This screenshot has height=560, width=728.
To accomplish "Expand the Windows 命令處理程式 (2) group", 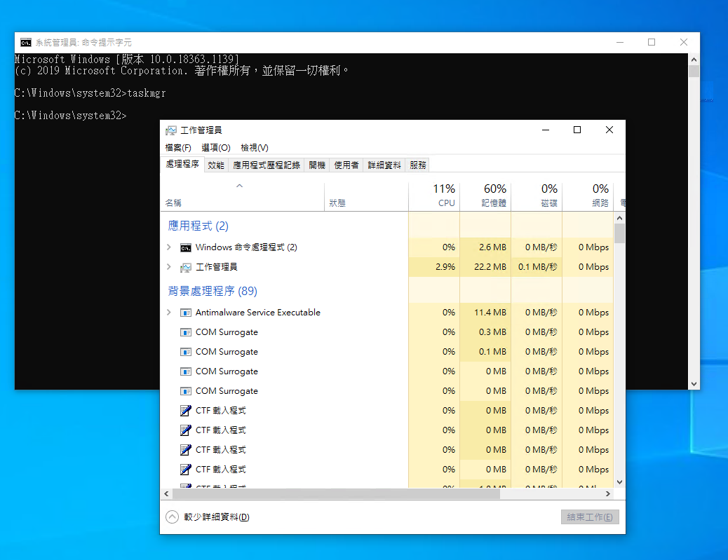I will pyautogui.click(x=169, y=247).
